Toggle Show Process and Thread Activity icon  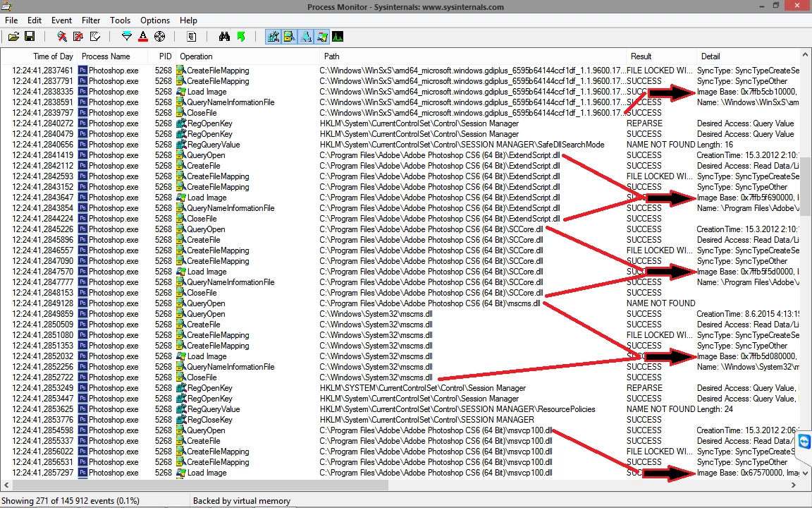[321, 36]
